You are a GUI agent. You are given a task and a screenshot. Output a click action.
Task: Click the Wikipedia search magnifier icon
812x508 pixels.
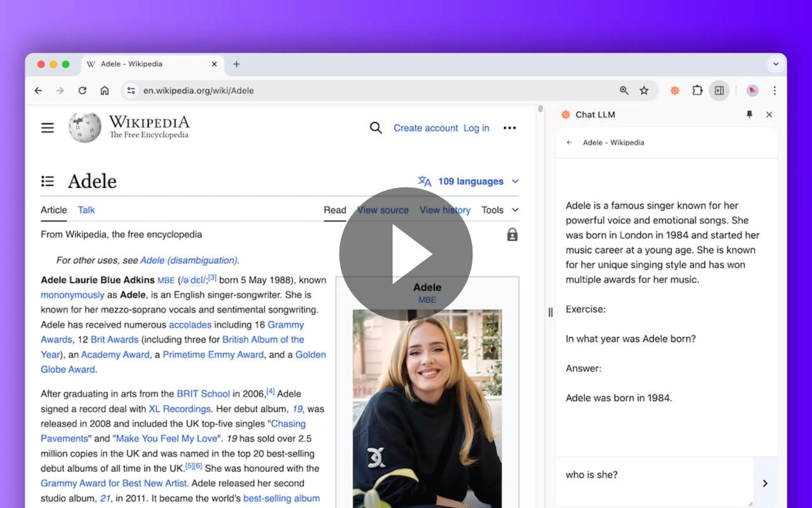(x=376, y=128)
